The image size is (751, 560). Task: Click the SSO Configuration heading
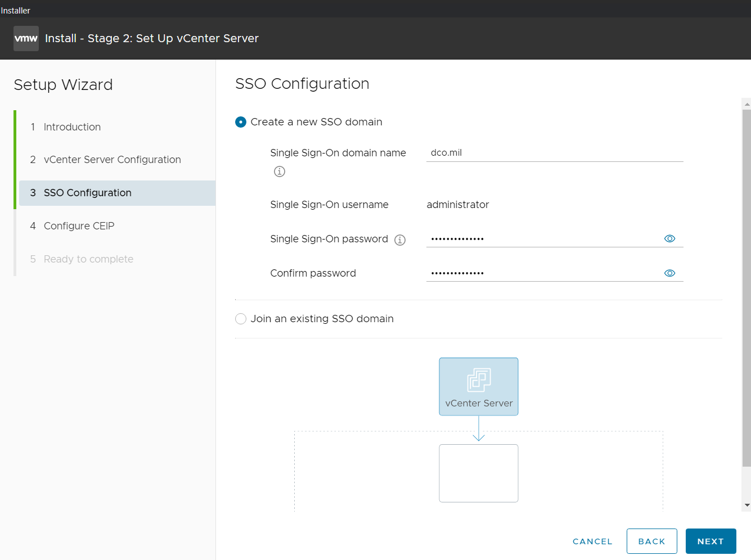point(302,84)
